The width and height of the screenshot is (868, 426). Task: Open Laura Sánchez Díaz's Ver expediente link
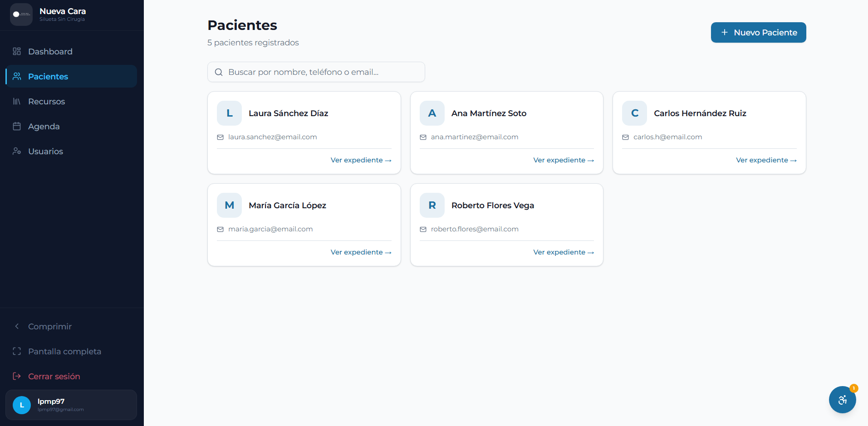click(361, 160)
